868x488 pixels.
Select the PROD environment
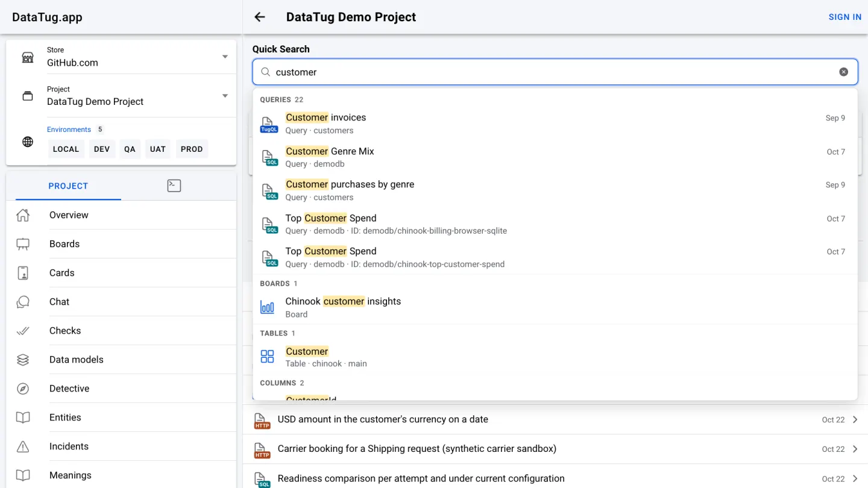click(x=192, y=149)
